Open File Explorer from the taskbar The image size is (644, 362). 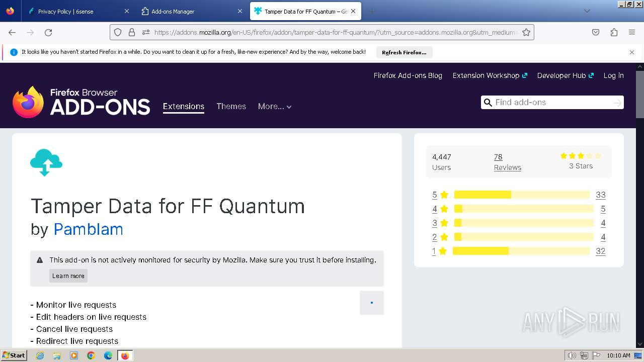57,355
